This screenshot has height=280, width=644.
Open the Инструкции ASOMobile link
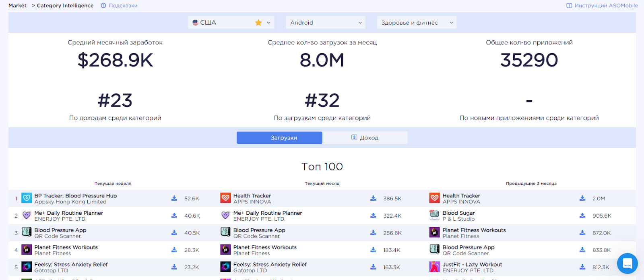[606, 6]
